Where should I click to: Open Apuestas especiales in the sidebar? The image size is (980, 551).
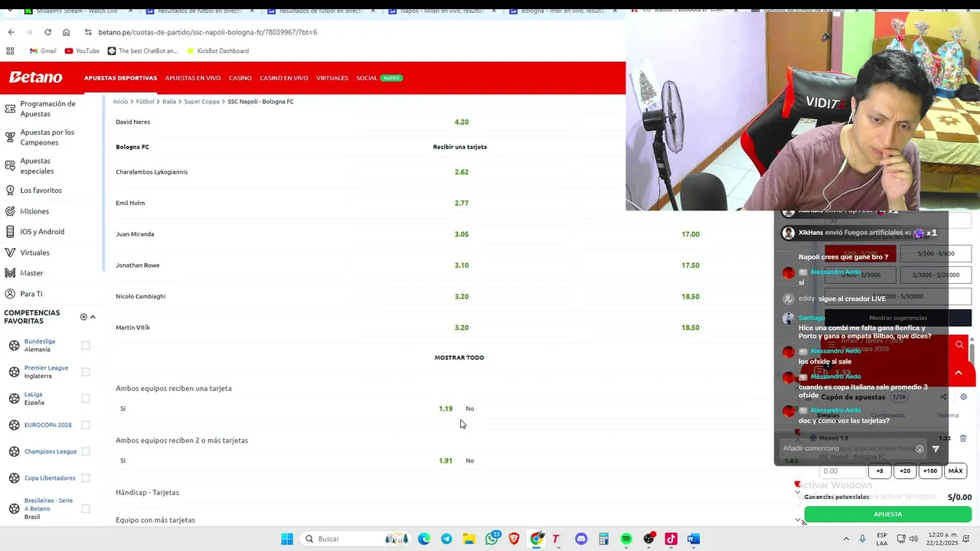click(x=37, y=166)
